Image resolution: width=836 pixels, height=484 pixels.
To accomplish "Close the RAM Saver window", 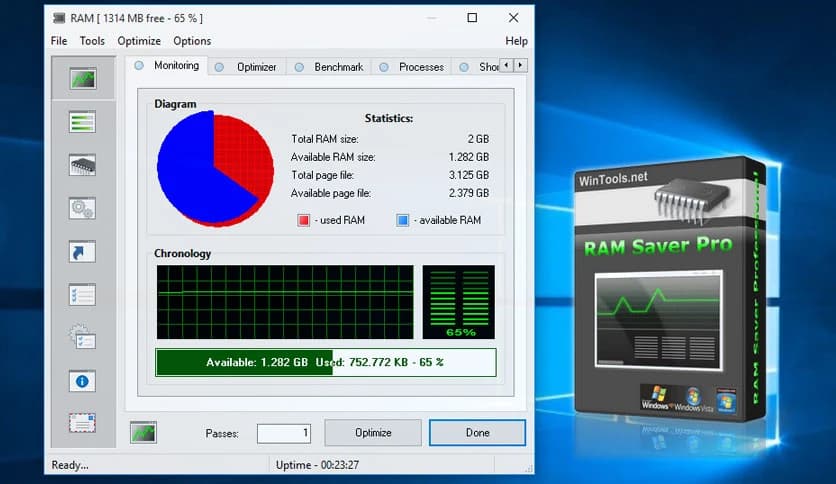I will coord(513,18).
